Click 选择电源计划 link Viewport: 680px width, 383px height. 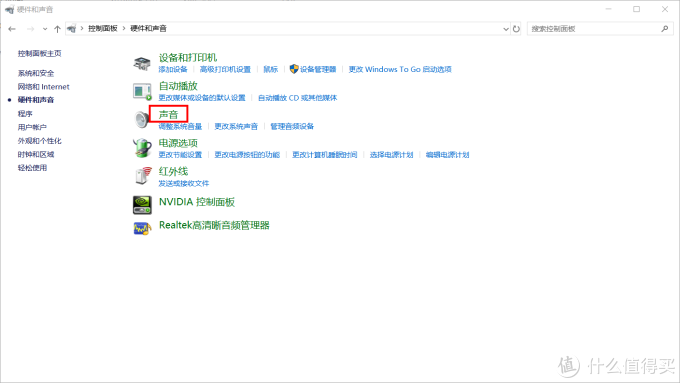point(392,155)
